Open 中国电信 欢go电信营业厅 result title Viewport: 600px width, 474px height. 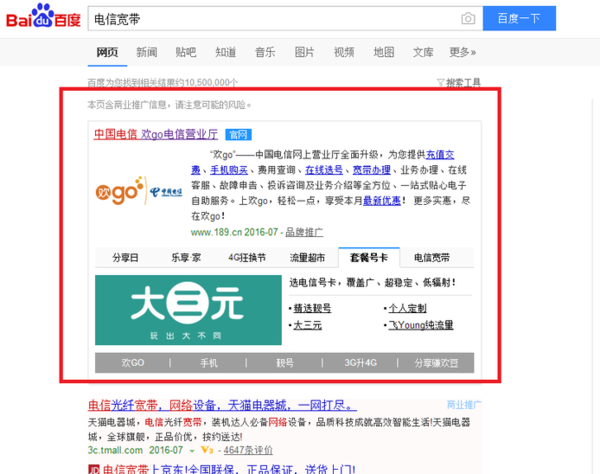[156, 134]
